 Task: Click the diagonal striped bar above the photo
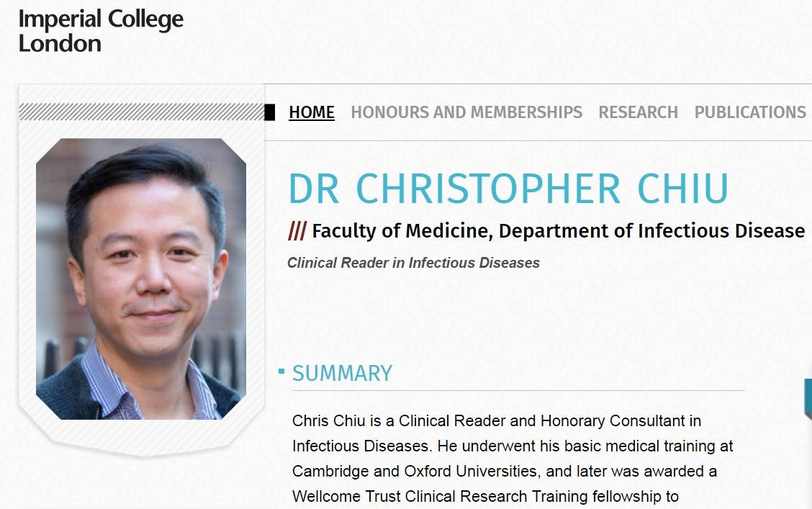point(141,112)
